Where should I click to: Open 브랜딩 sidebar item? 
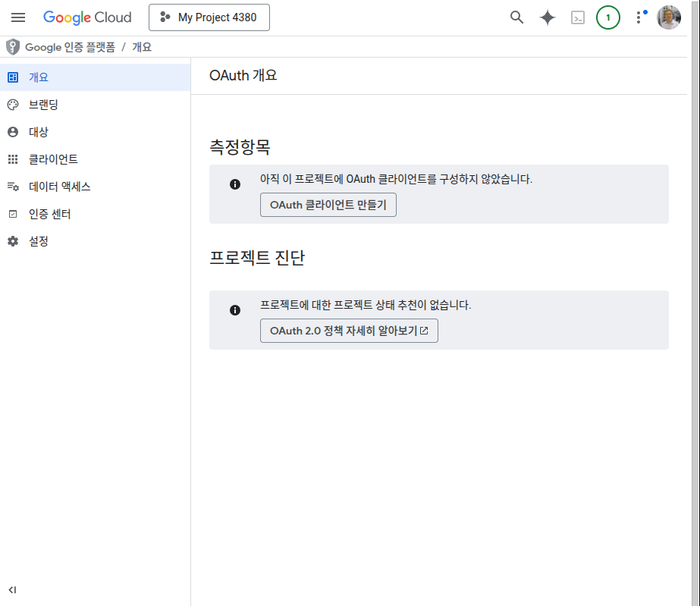click(x=43, y=105)
